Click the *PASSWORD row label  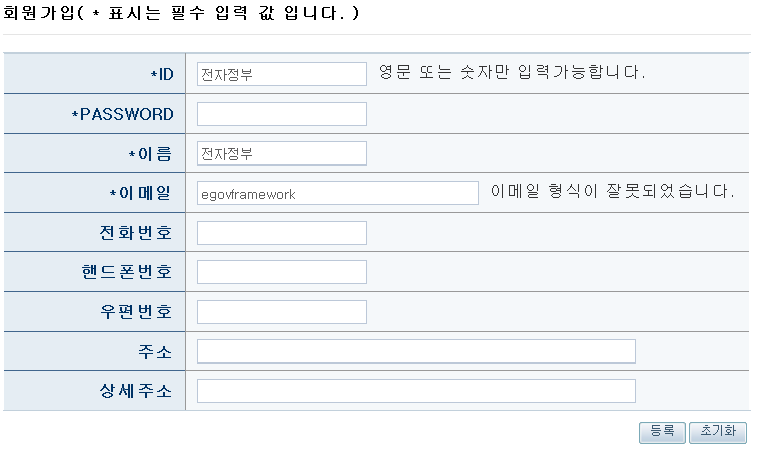coord(122,114)
